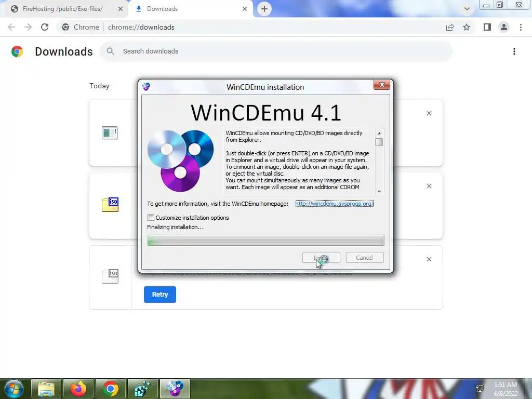Open the blue cubes taskbar app
The image size is (532, 399).
pos(143,389)
